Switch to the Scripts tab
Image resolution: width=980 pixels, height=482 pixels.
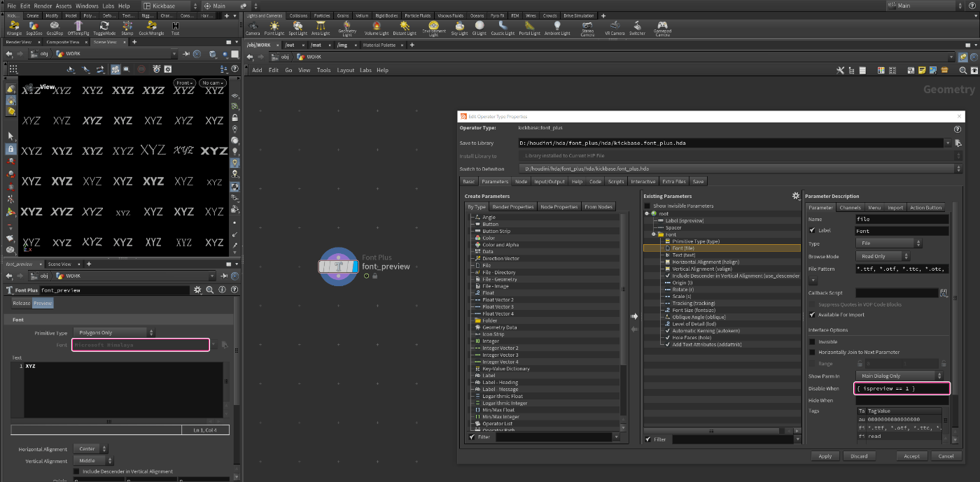616,182
